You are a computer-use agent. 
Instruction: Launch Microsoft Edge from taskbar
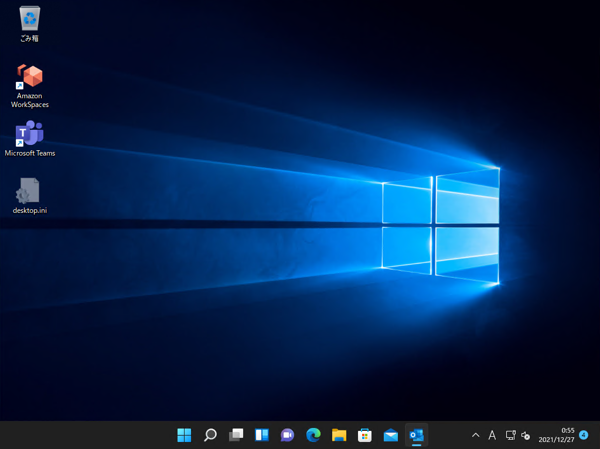pos(313,435)
